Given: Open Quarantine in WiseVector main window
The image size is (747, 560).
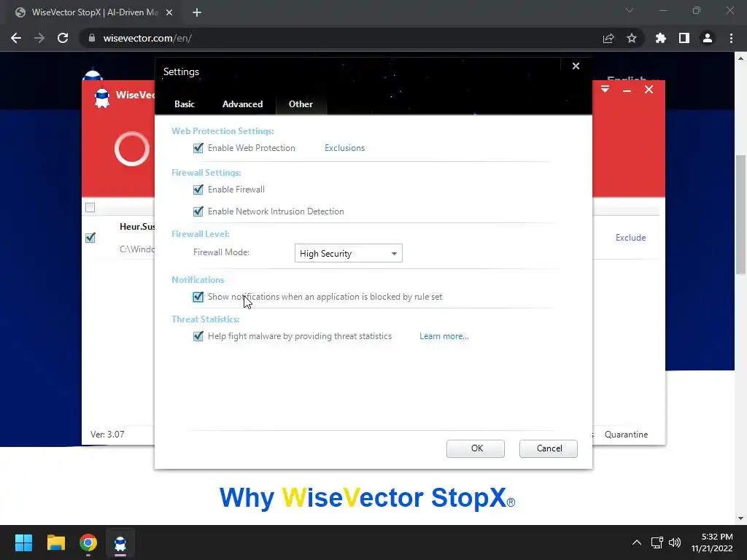Looking at the screenshot, I should pyautogui.click(x=626, y=435).
